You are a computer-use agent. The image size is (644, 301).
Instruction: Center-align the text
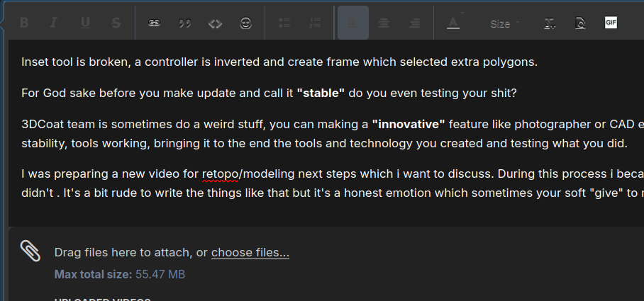pos(384,23)
